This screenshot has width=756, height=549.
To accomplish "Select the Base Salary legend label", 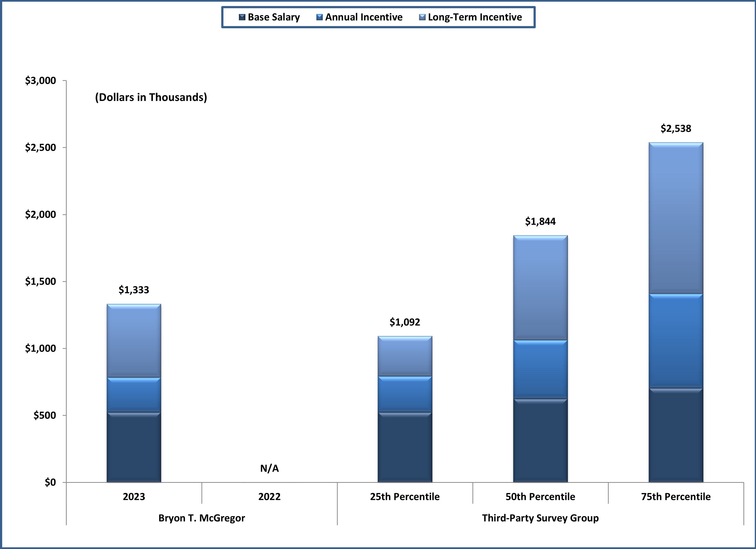I will pos(274,17).
